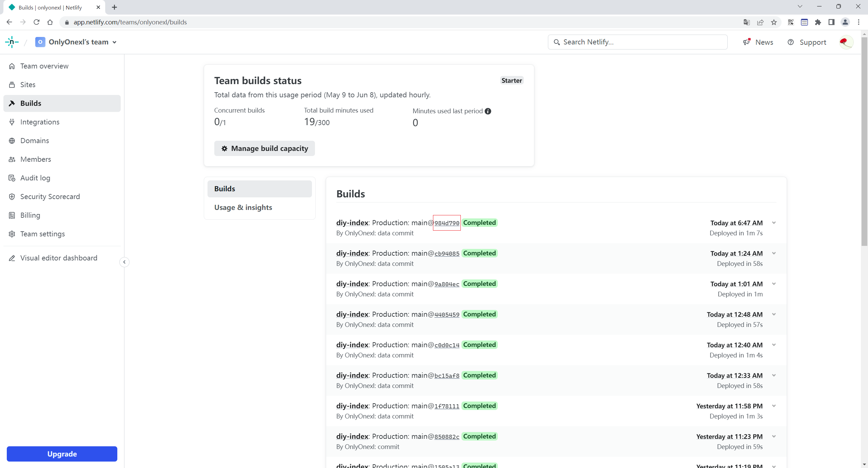Click the Netlify logo icon
The height and width of the screenshot is (468, 868).
(x=12, y=42)
